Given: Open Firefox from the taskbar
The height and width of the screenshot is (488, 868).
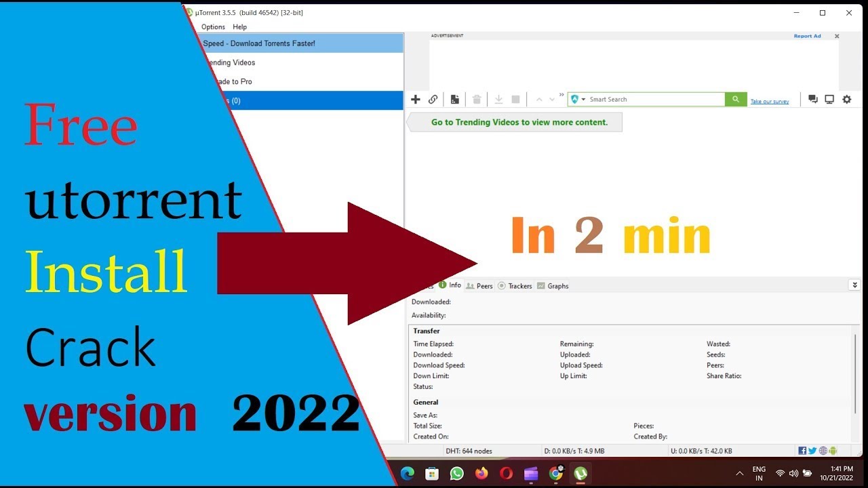Looking at the screenshot, I should [x=481, y=473].
